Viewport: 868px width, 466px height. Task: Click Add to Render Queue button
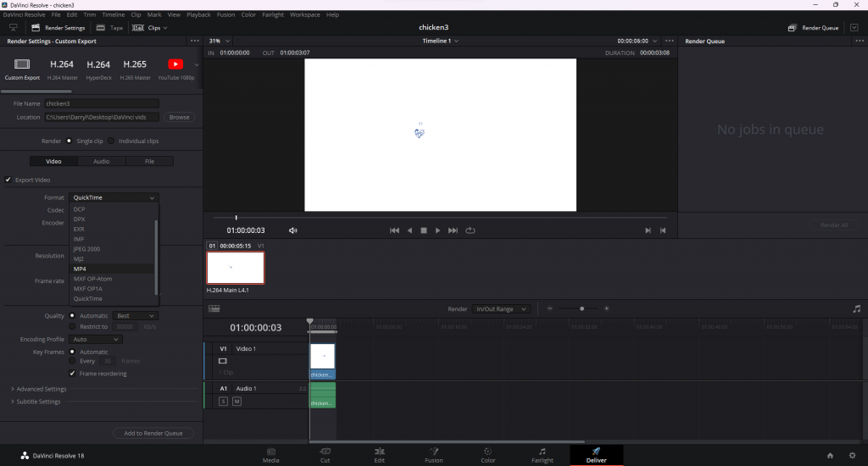pos(153,433)
